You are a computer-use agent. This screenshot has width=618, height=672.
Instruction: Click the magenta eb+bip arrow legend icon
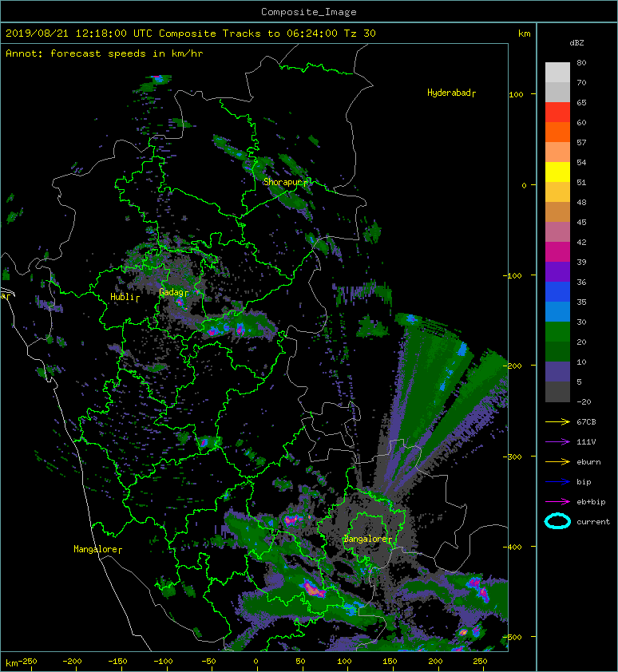point(557,502)
